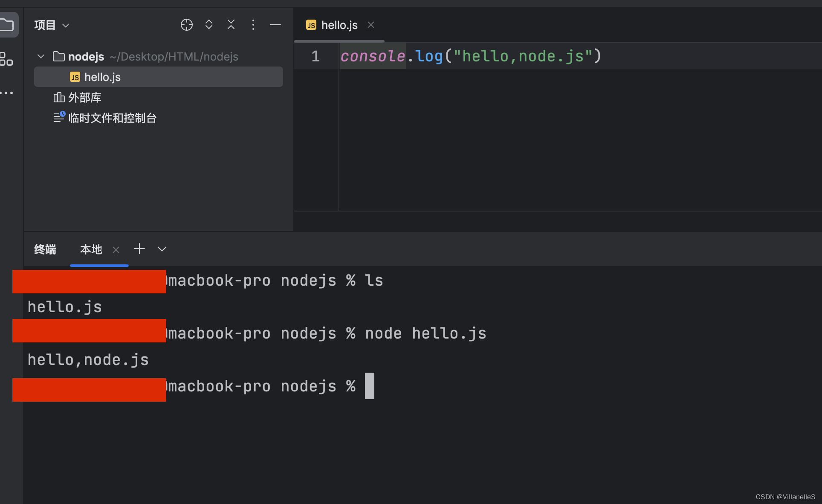Open the Project tool window folder icon

(7, 25)
